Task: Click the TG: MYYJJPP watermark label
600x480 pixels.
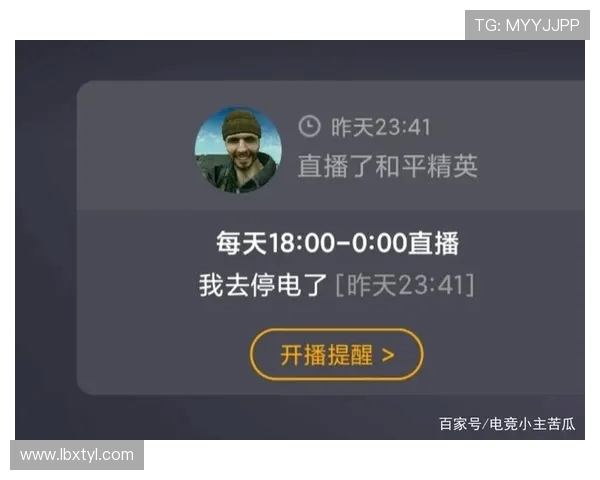Action: [527, 25]
